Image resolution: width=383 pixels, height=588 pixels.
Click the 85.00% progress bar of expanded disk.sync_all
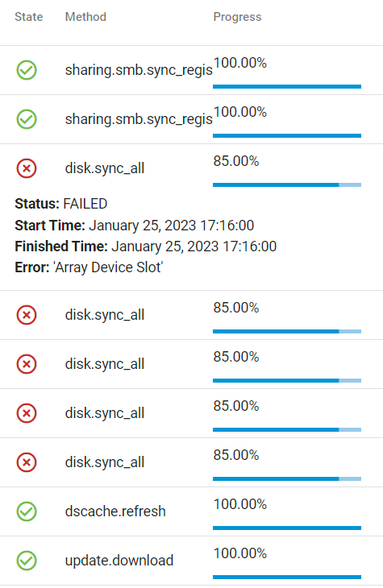click(x=287, y=185)
